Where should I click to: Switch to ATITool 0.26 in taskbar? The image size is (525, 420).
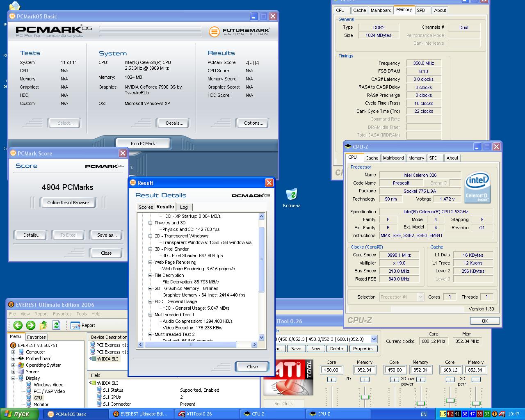pyautogui.click(x=208, y=414)
